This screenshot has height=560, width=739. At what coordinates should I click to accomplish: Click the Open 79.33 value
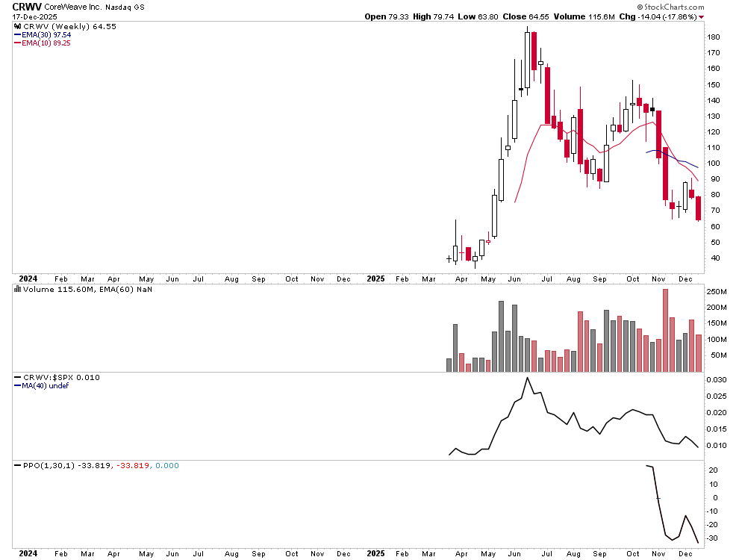(x=387, y=16)
